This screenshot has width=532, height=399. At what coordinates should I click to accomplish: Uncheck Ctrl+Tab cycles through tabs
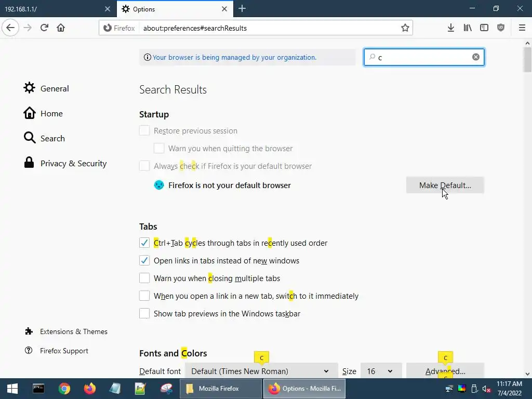point(144,243)
